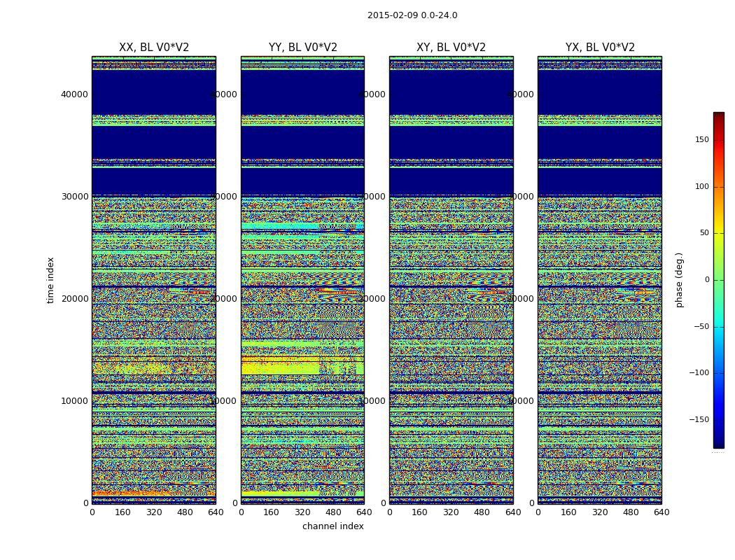735x560 pixels.
Task: Click the 'phase (deg.)' colorbar label
Action: pyautogui.click(x=679, y=280)
